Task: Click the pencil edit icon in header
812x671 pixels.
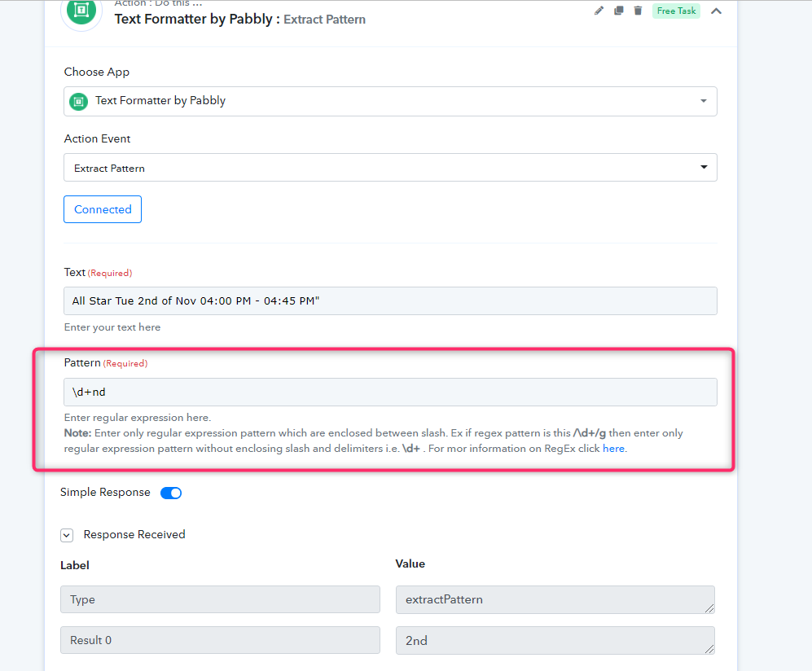Action: pyautogui.click(x=599, y=11)
